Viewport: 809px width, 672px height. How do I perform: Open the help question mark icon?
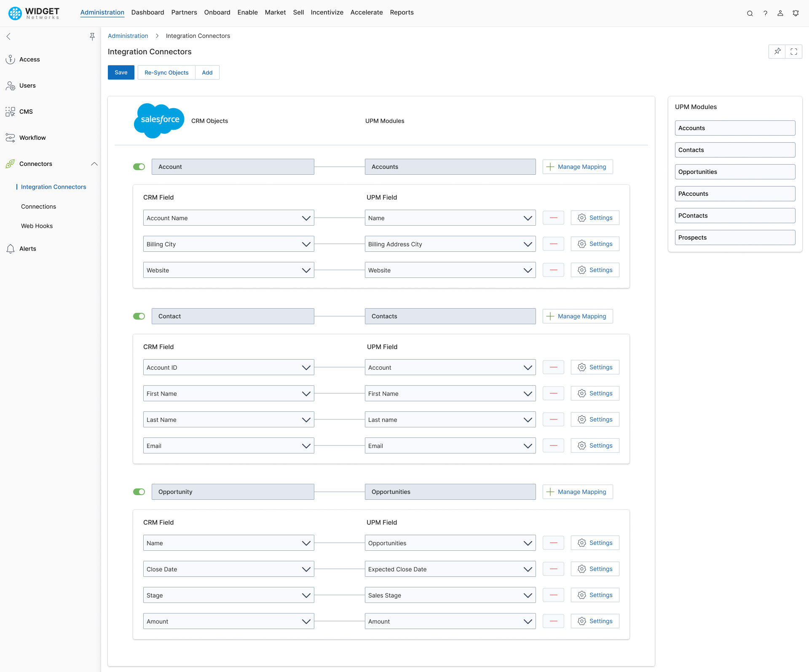pyautogui.click(x=765, y=13)
